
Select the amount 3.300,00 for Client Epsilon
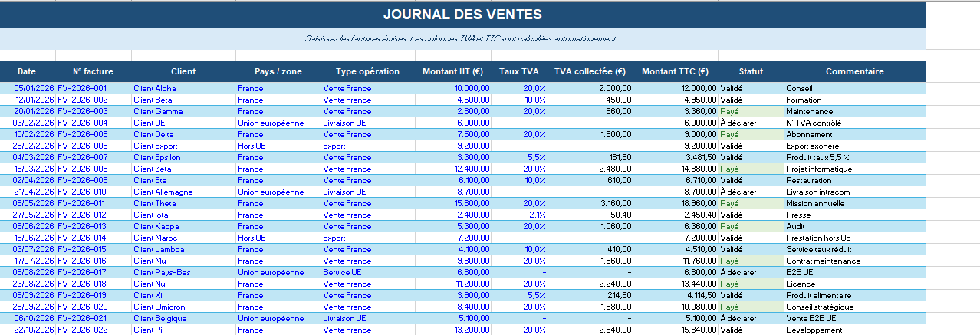click(454, 157)
